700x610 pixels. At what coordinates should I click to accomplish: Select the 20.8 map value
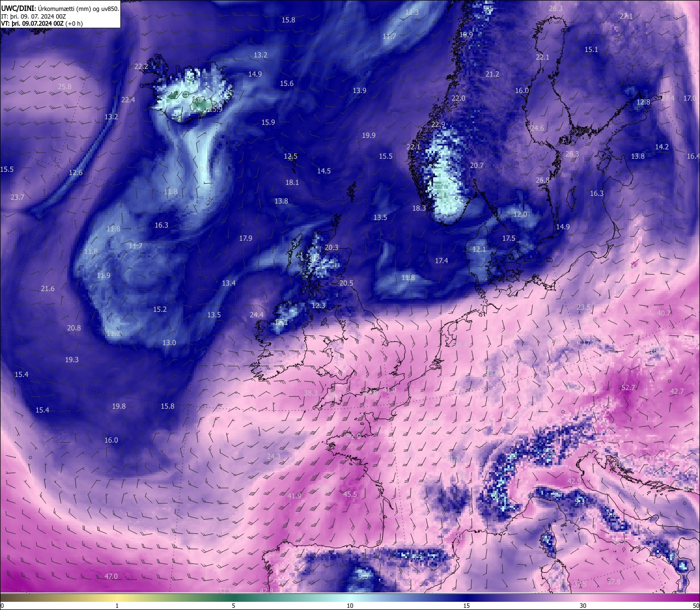74,328
